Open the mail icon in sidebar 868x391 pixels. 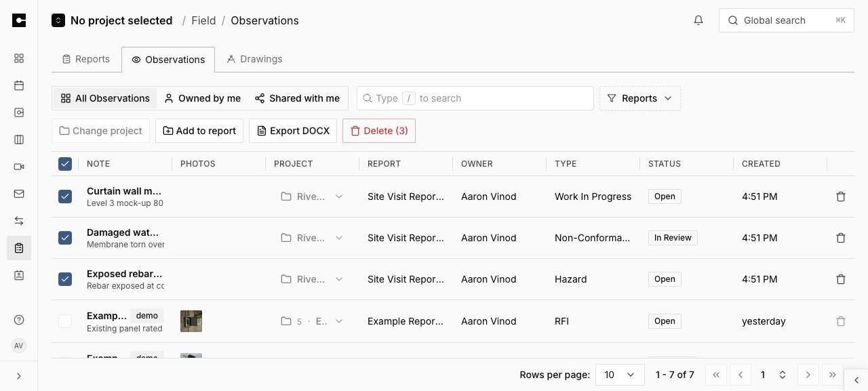coord(19,194)
